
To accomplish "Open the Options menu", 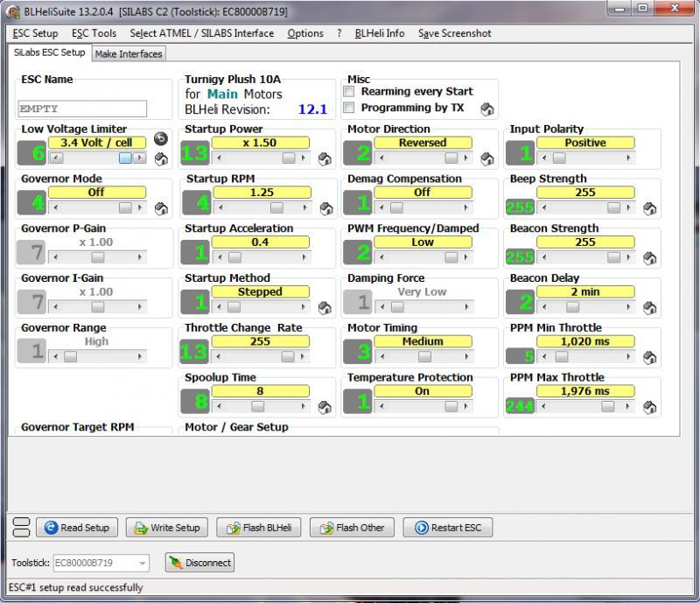I will (305, 33).
